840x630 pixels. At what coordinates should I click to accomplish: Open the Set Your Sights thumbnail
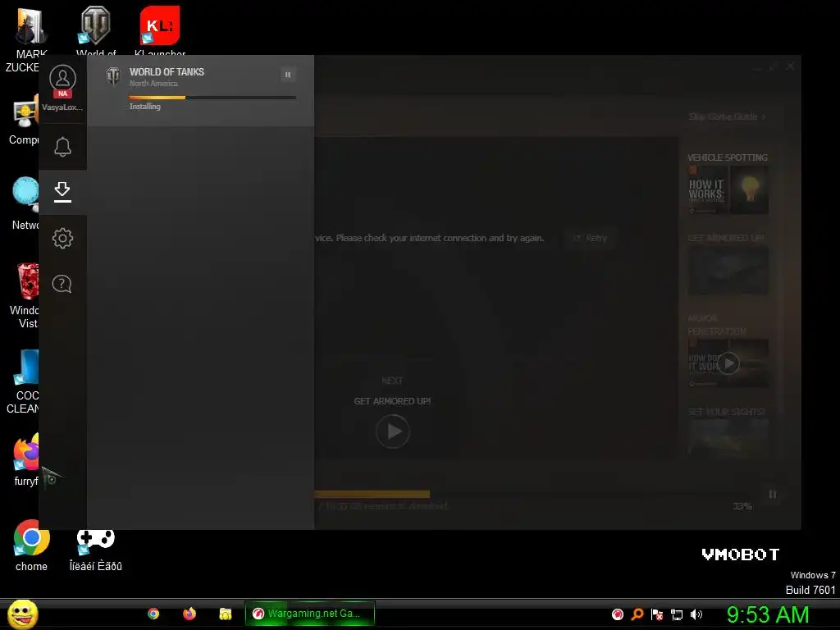[728, 437]
